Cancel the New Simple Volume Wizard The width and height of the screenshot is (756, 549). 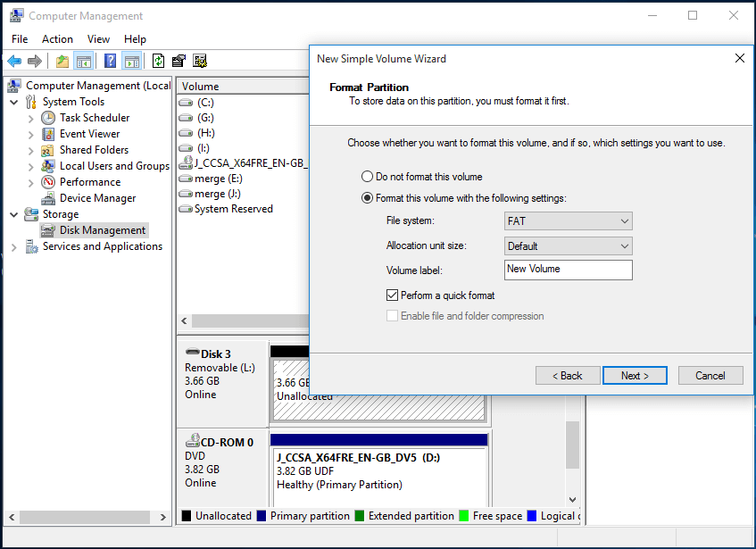(x=710, y=375)
